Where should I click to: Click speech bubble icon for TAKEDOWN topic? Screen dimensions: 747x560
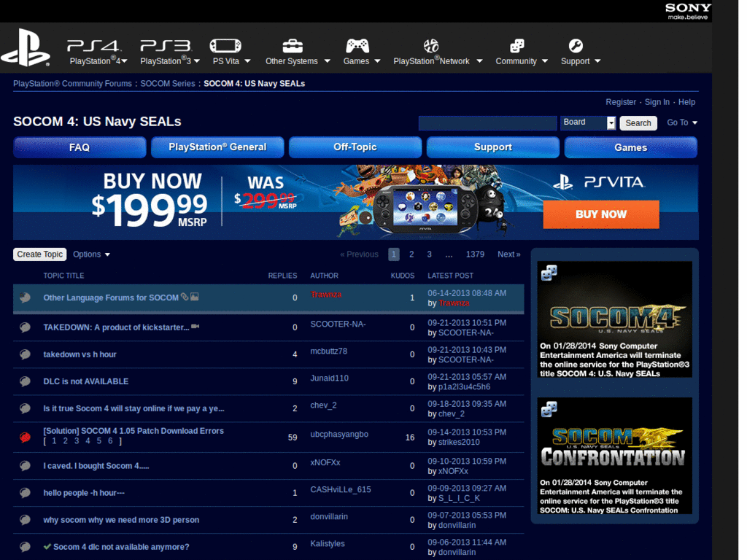[x=26, y=327]
